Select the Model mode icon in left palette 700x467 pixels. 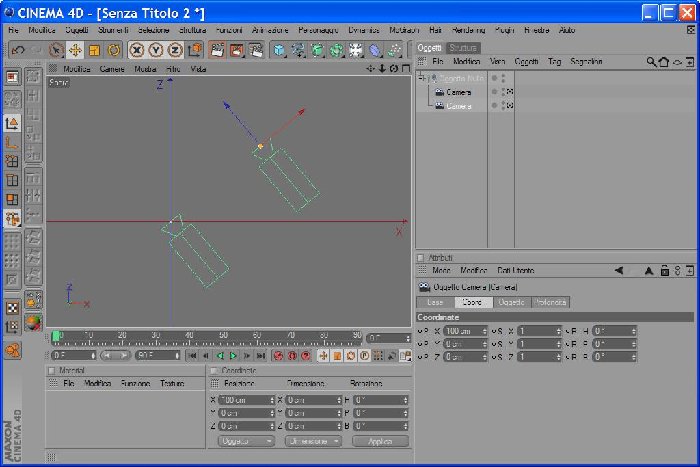[12, 123]
